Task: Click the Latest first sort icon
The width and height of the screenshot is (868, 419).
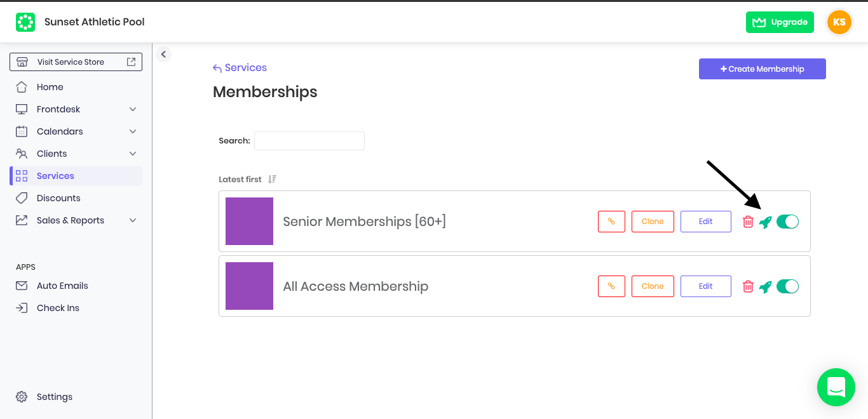Action: coord(272,179)
